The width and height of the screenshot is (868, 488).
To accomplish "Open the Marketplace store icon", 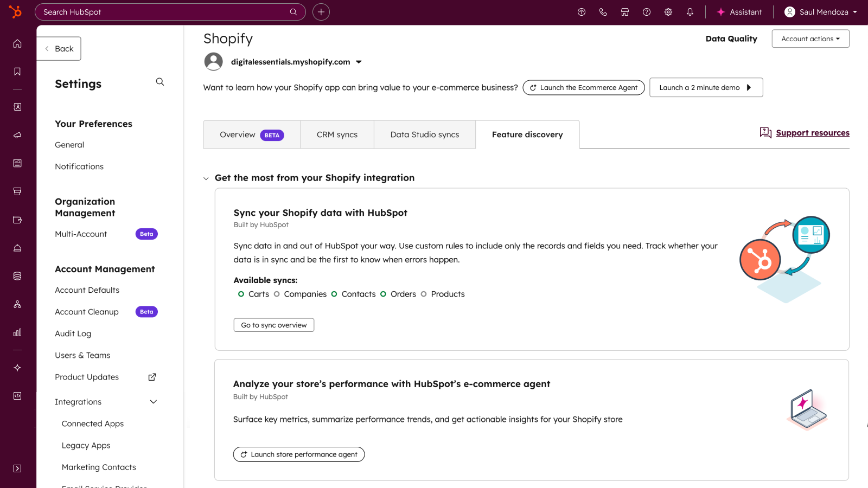I will 625,11.
